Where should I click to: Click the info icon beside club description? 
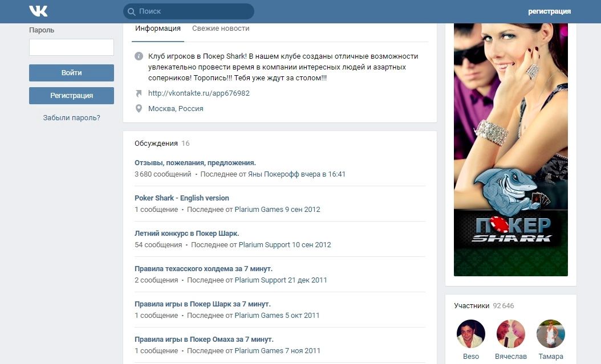pyautogui.click(x=139, y=56)
